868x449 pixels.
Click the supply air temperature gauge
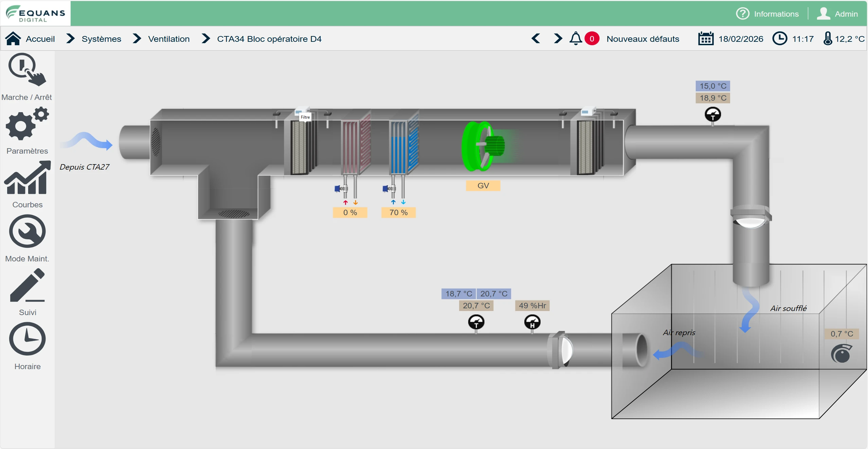pos(713,115)
